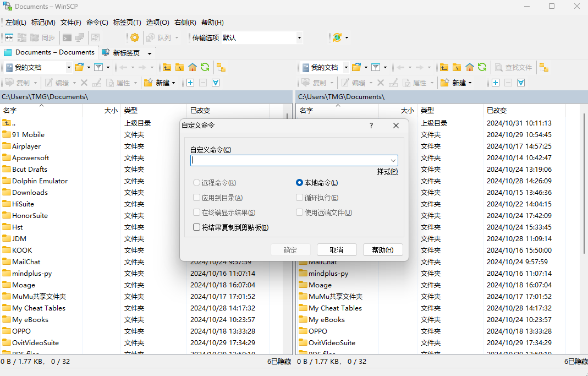Click the blue plus bookmark icon in right panel
The image size is (588, 376).
tap(495, 83)
